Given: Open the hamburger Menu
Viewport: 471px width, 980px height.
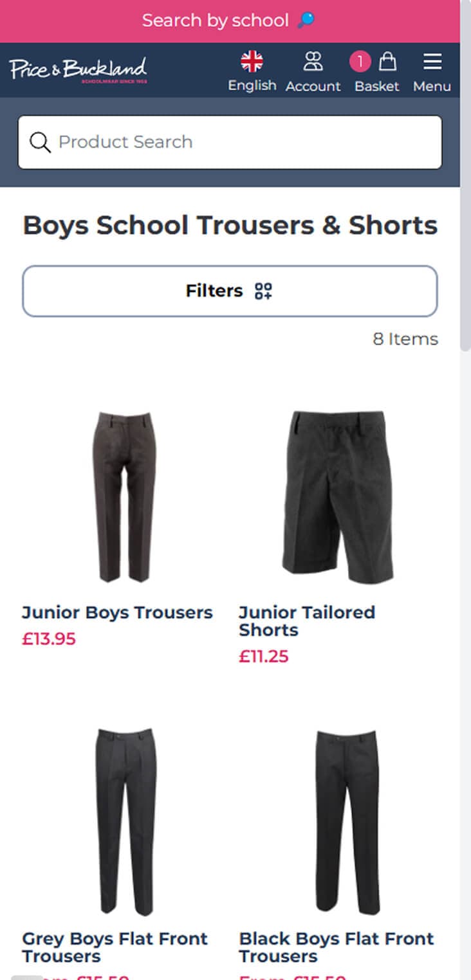Looking at the screenshot, I should 432,62.
